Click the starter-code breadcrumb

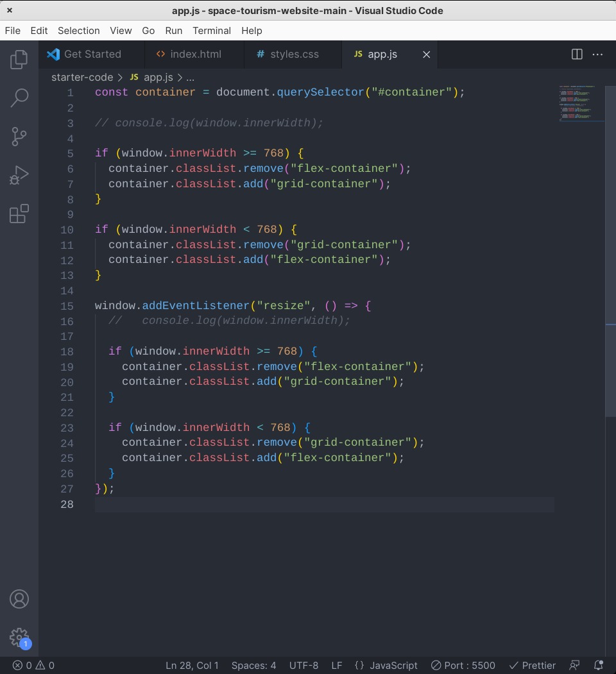pyautogui.click(x=81, y=77)
